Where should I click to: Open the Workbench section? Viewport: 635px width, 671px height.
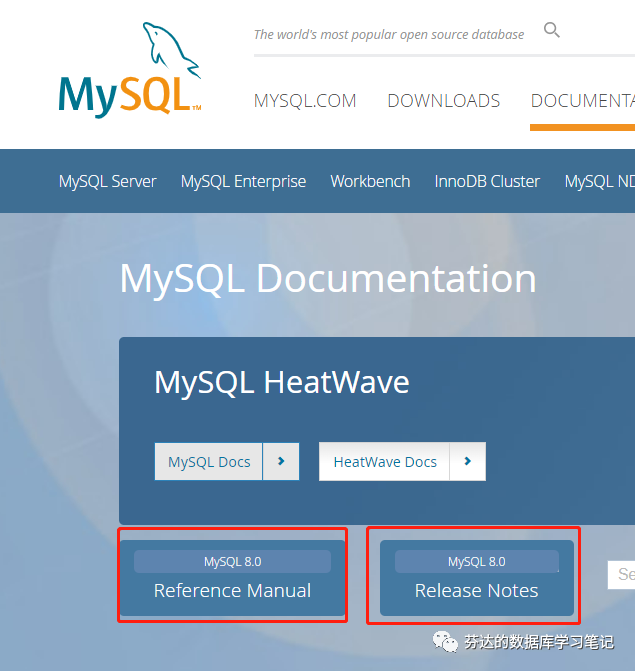tap(370, 181)
